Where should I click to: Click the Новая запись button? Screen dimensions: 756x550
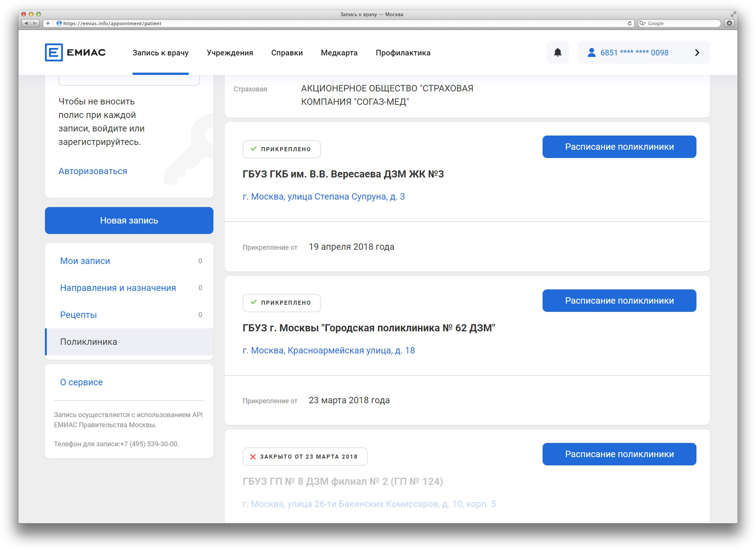[x=129, y=221]
